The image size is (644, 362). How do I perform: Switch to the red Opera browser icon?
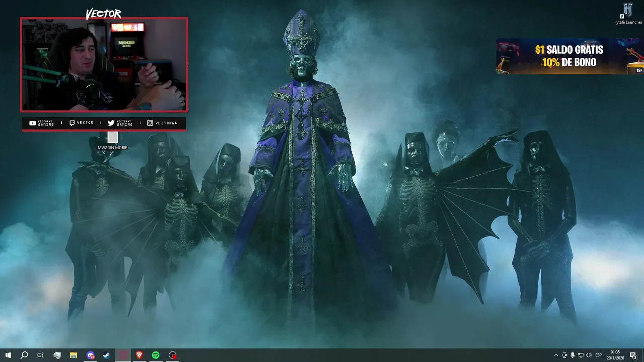point(123,355)
